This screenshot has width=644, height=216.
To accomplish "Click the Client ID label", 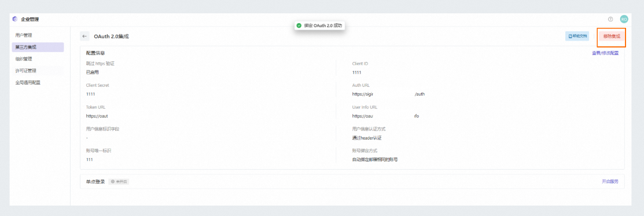I will (360, 63).
